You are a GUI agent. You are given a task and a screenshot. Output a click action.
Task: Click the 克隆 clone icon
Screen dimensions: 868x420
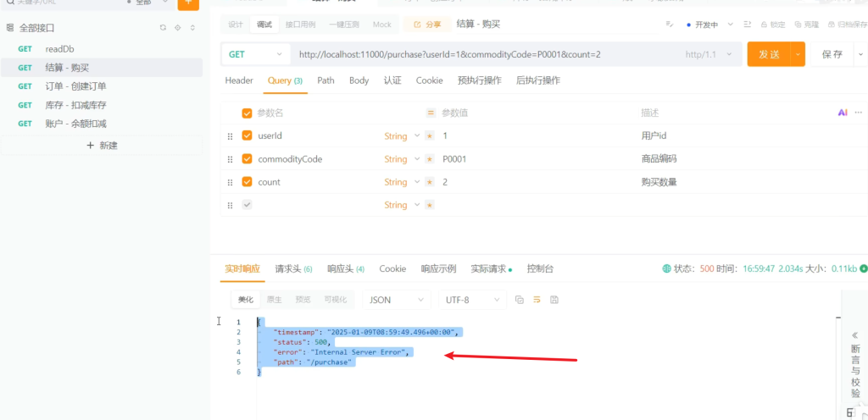point(798,25)
